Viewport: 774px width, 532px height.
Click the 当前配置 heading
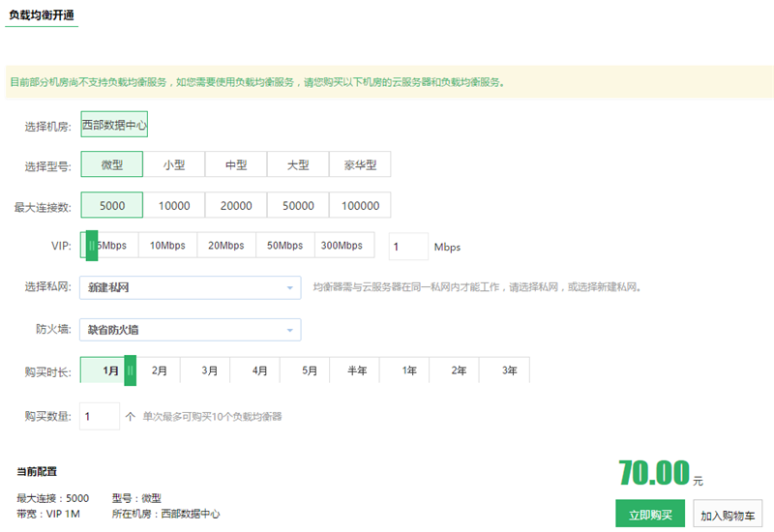pyautogui.click(x=37, y=471)
